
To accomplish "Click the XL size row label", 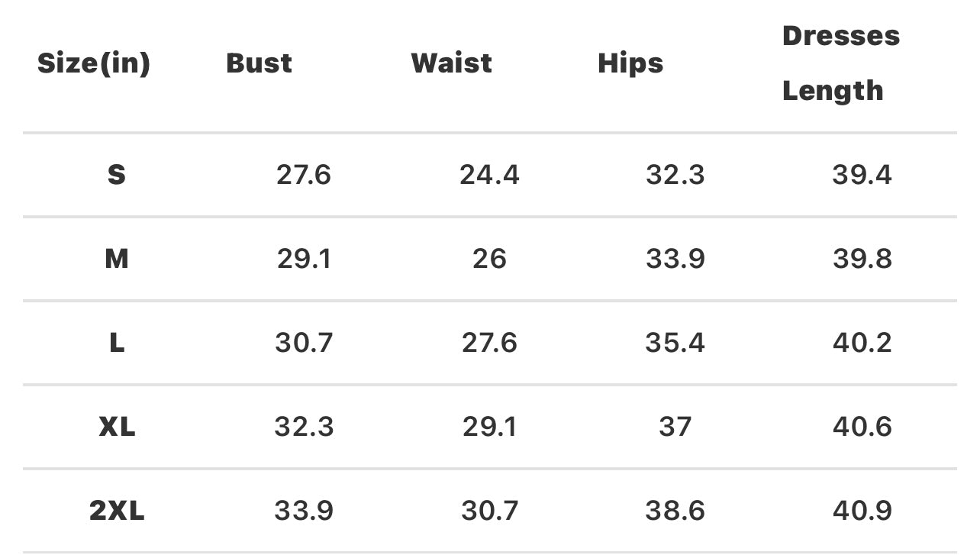I will [117, 427].
